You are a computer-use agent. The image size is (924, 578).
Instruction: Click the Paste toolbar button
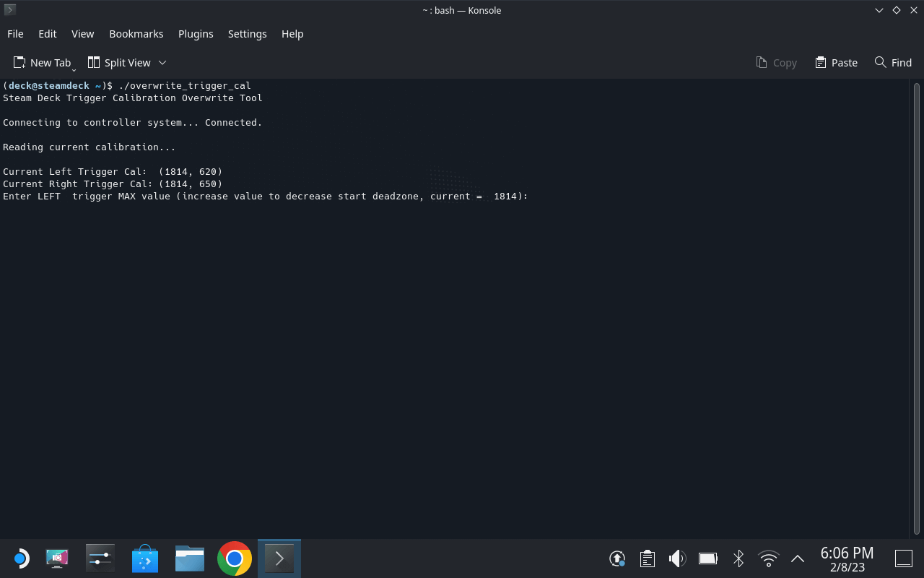pos(836,63)
